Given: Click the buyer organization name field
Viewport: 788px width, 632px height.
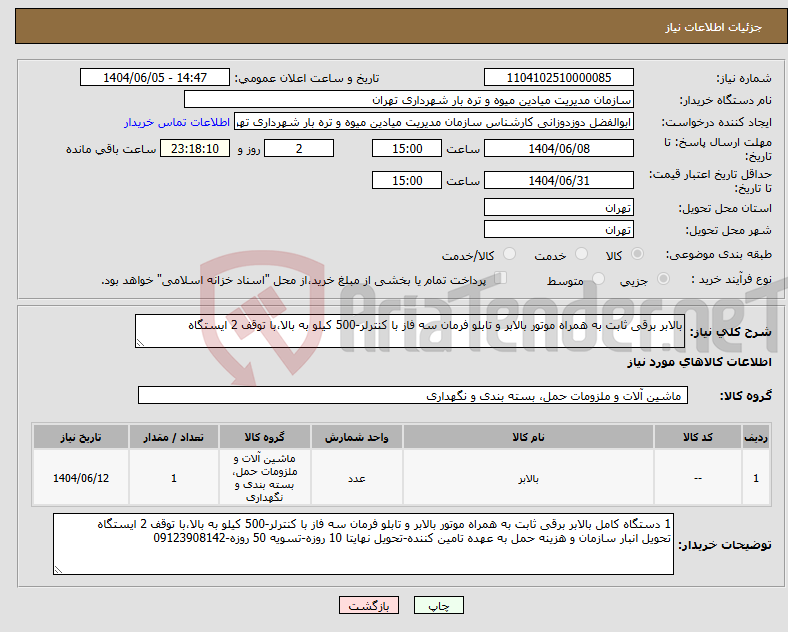Looking at the screenshot, I should pyautogui.click(x=409, y=99).
